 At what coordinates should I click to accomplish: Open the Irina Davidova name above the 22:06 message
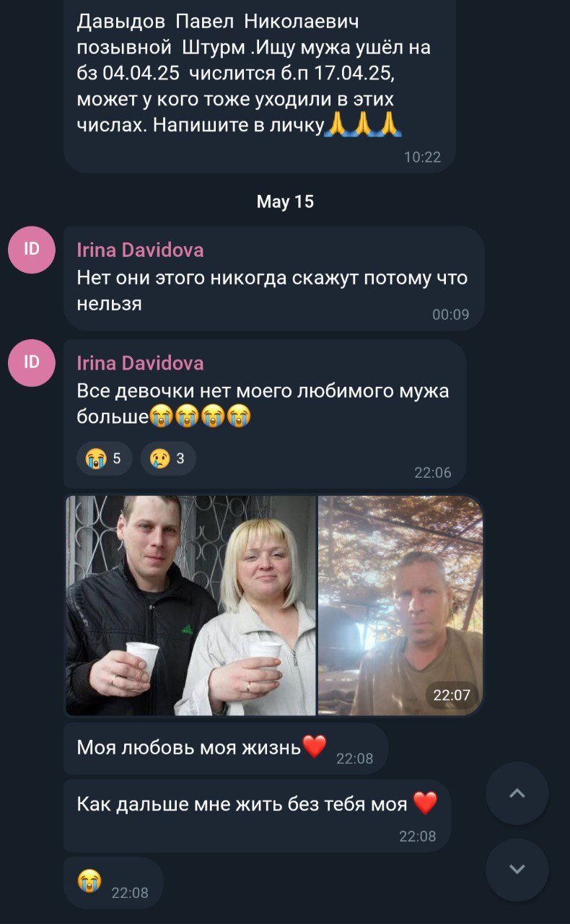140,363
